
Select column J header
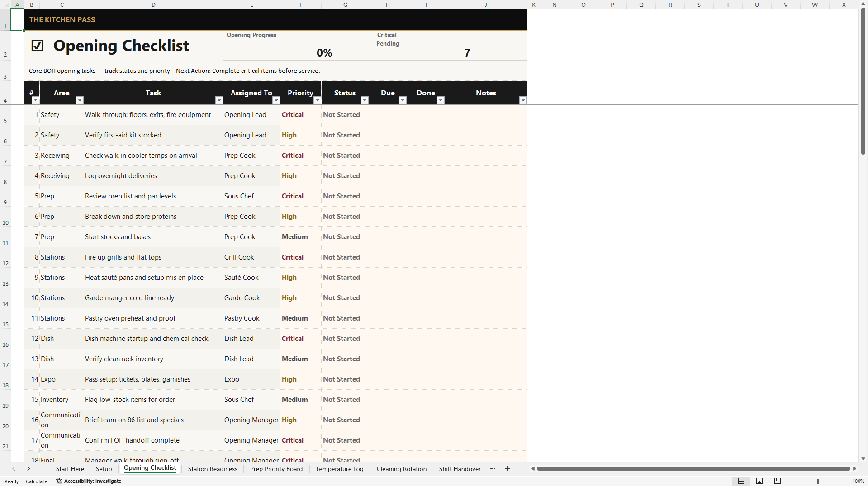[x=486, y=5]
